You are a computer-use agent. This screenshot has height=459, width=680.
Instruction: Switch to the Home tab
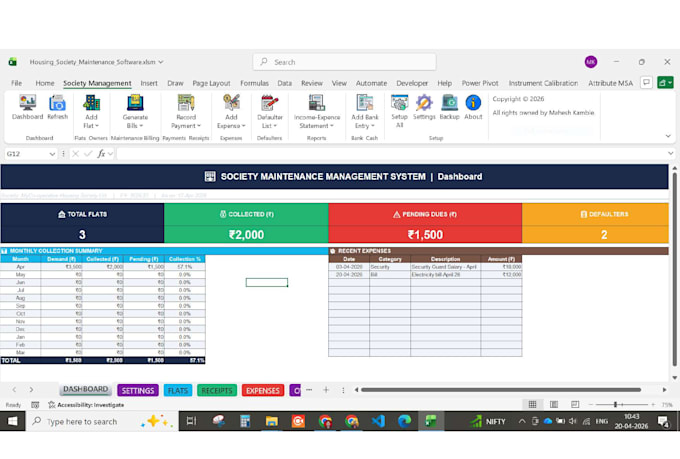pos(45,83)
